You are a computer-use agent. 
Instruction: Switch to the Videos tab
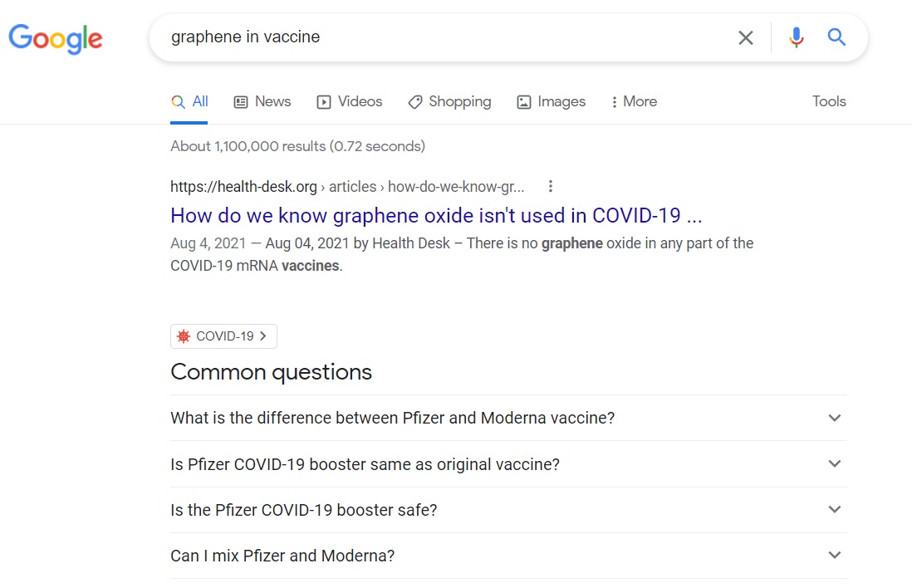[x=350, y=102]
